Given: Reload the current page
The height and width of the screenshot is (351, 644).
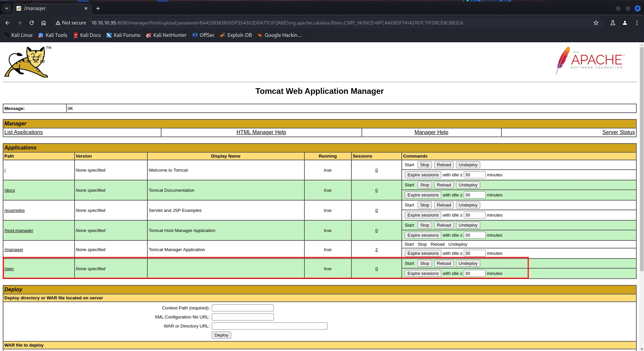Looking at the screenshot, I should point(32,23).
